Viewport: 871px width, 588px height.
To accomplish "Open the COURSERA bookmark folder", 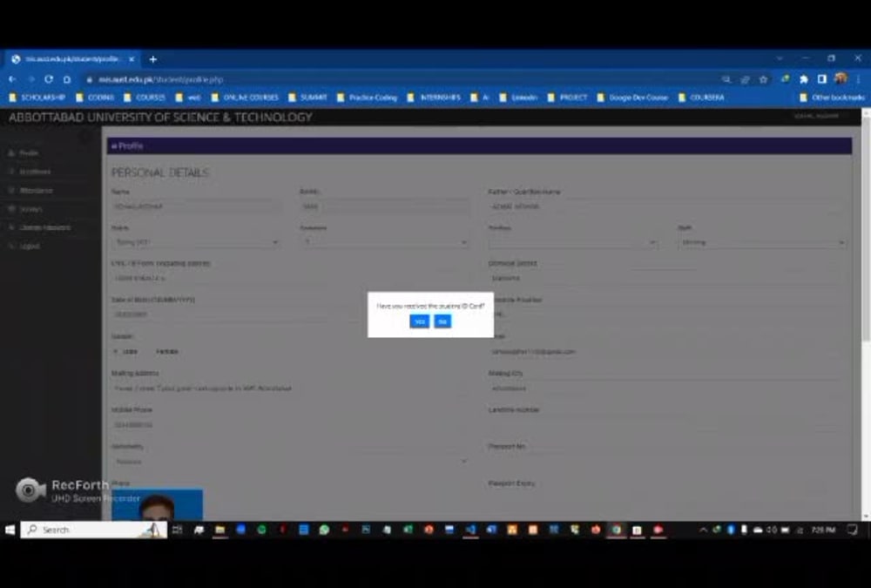I will pos(701,98).
